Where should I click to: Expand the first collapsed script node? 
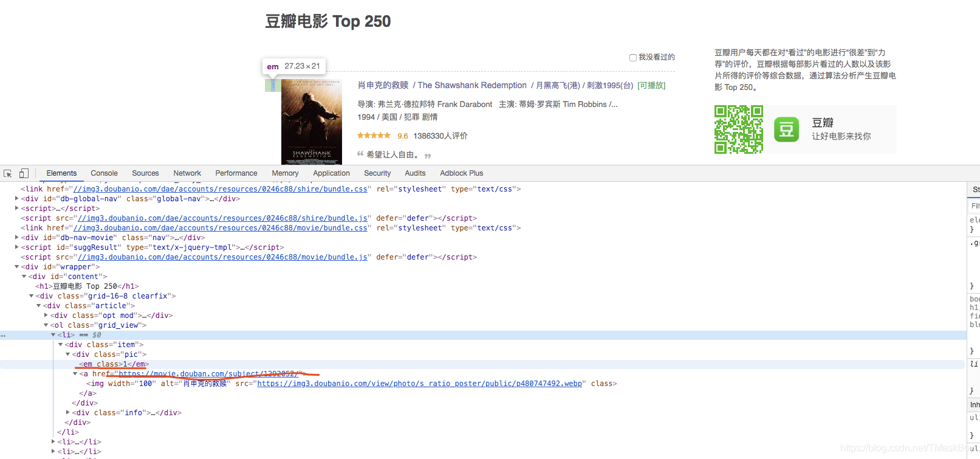point(17,208)
